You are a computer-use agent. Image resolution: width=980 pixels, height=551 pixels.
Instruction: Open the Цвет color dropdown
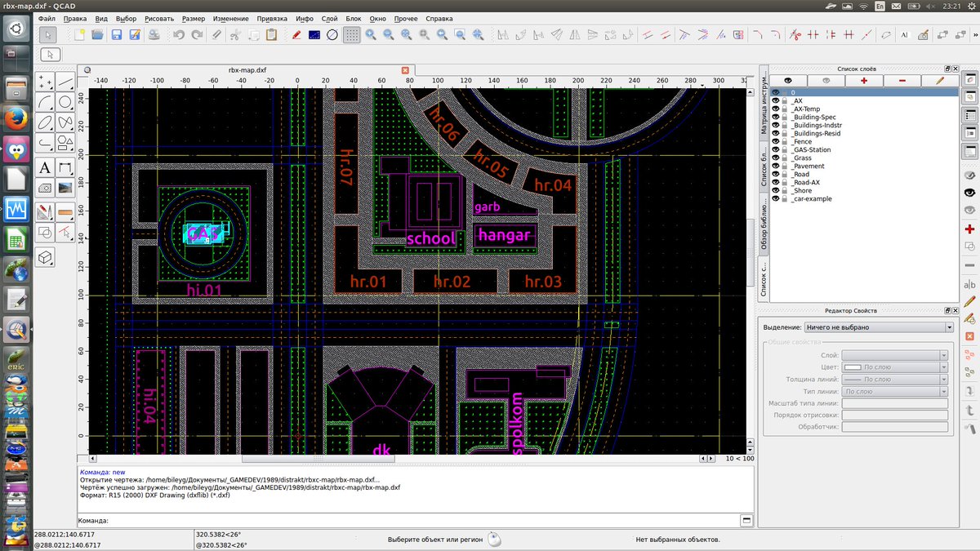(x=894, y=367)
